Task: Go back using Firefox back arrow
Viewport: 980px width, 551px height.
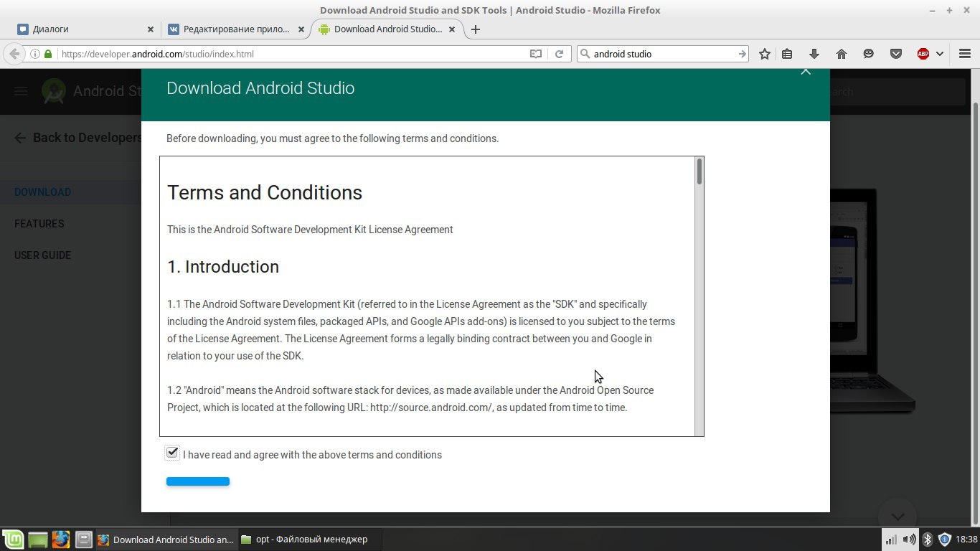Action: (x=14, y=54)
